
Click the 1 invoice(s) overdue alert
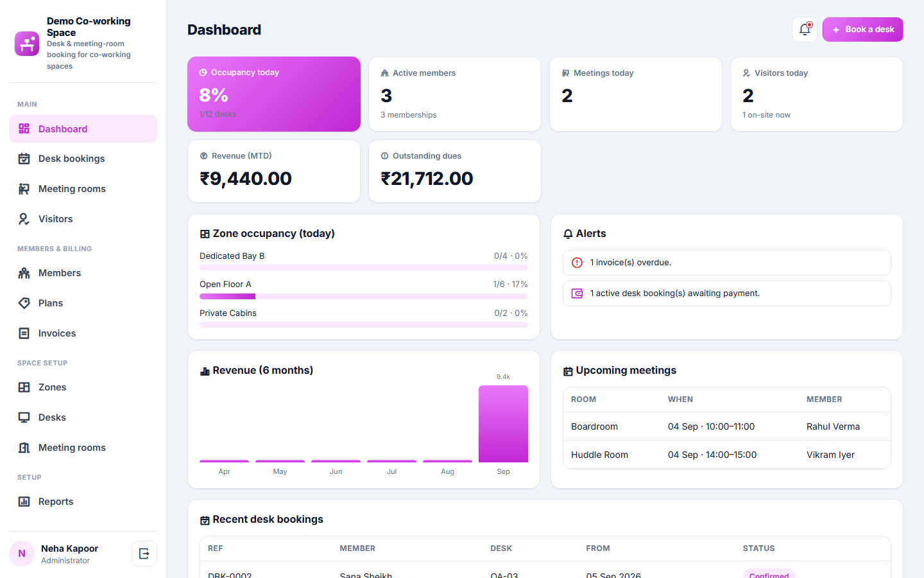pyautogui.click(x=727, y=263)
